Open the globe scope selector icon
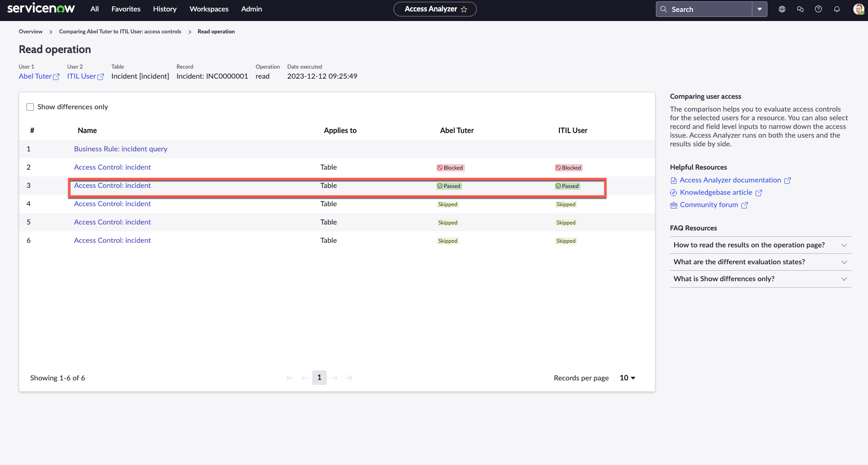Screen dimensions: 868x465 point(782,9)
